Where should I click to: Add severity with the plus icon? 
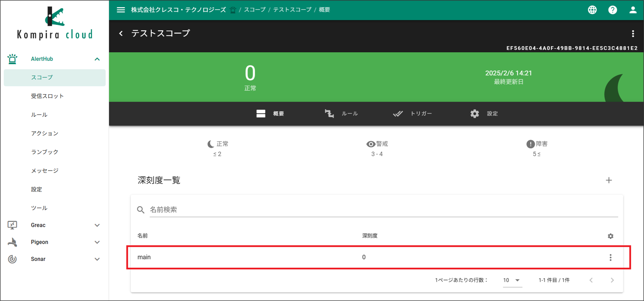[609, 180]
